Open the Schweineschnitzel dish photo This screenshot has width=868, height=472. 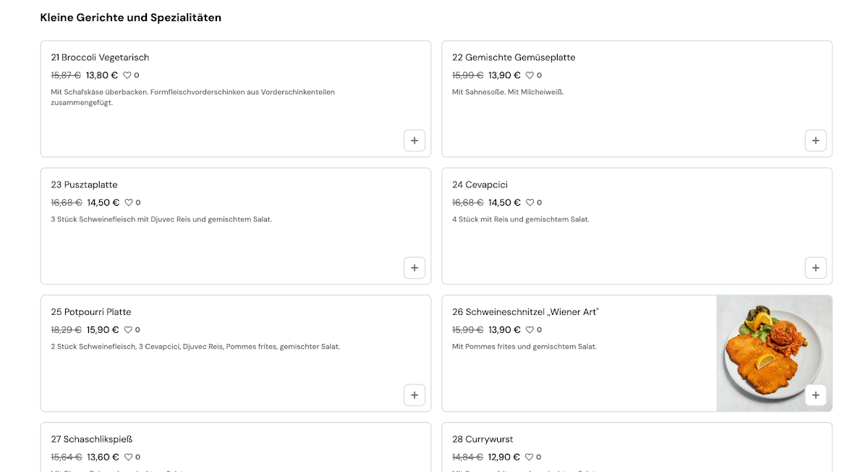point(774,353)
